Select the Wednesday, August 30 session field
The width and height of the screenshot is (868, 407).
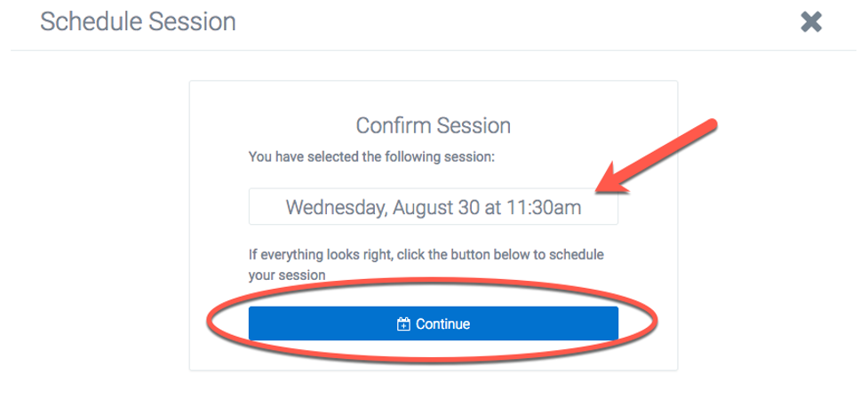click(433, 206)
